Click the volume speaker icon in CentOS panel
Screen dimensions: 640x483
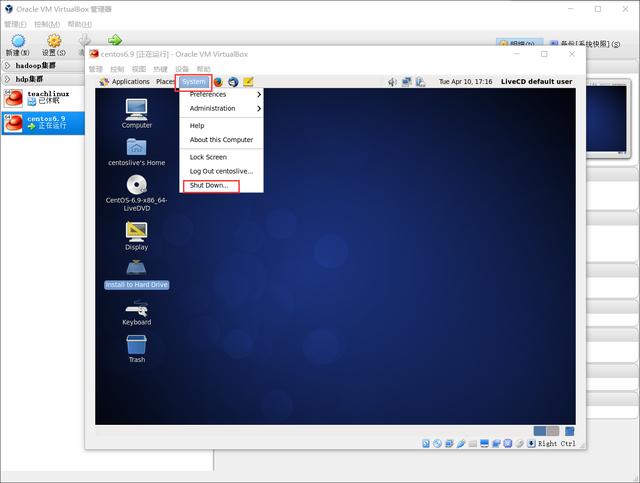[392, 82]
